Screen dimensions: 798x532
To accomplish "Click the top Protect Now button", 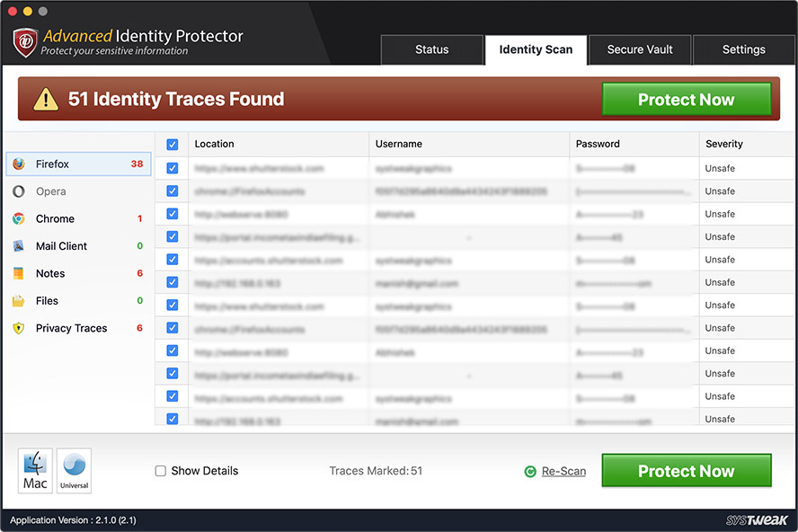I will (x=687, y=99).
